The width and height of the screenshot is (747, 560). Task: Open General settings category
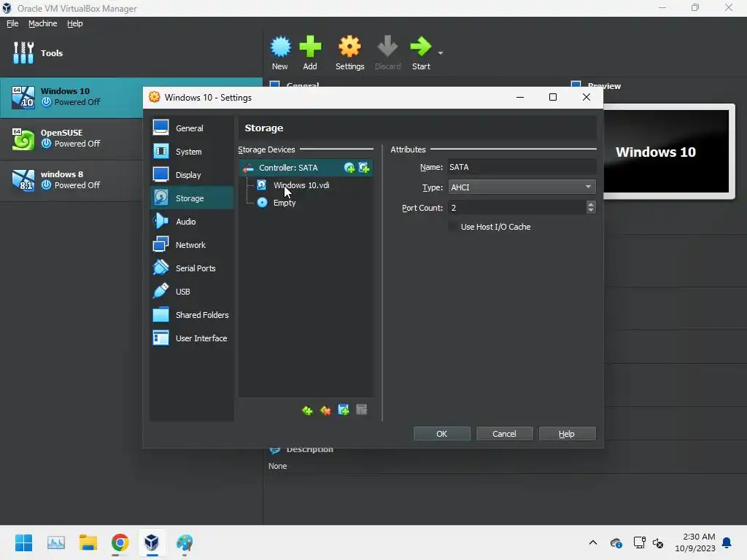coord(192,128)
